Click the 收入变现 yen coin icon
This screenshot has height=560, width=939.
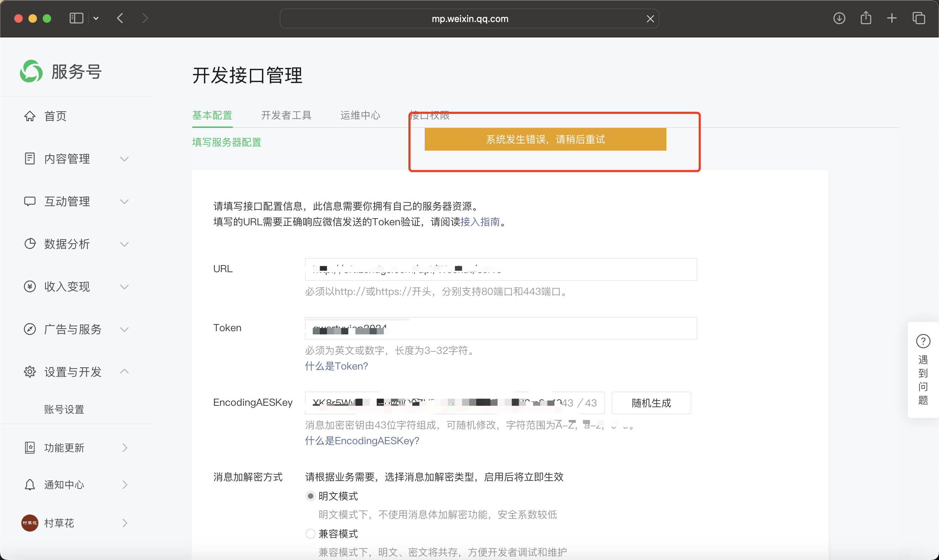coord(30,286)
